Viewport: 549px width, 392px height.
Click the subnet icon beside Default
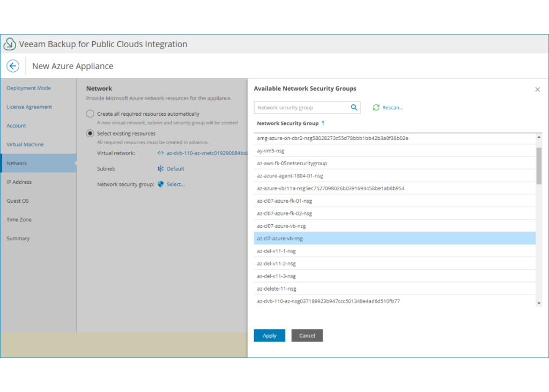tap(160, 169)
